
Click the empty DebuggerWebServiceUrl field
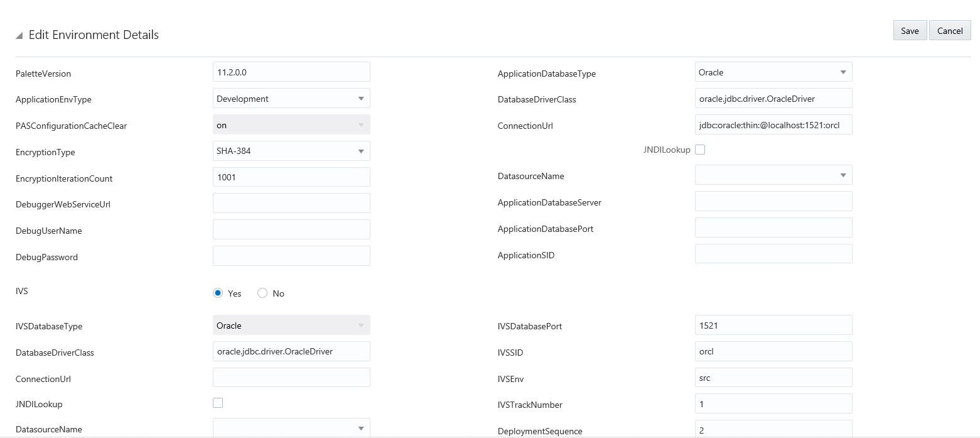pyautogui.click(x=291, y=203)
